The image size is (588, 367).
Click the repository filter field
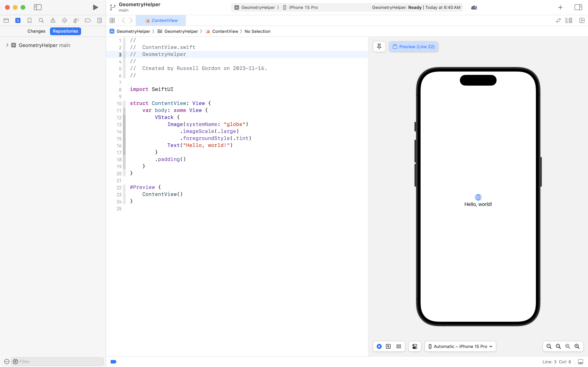(57, 361)
